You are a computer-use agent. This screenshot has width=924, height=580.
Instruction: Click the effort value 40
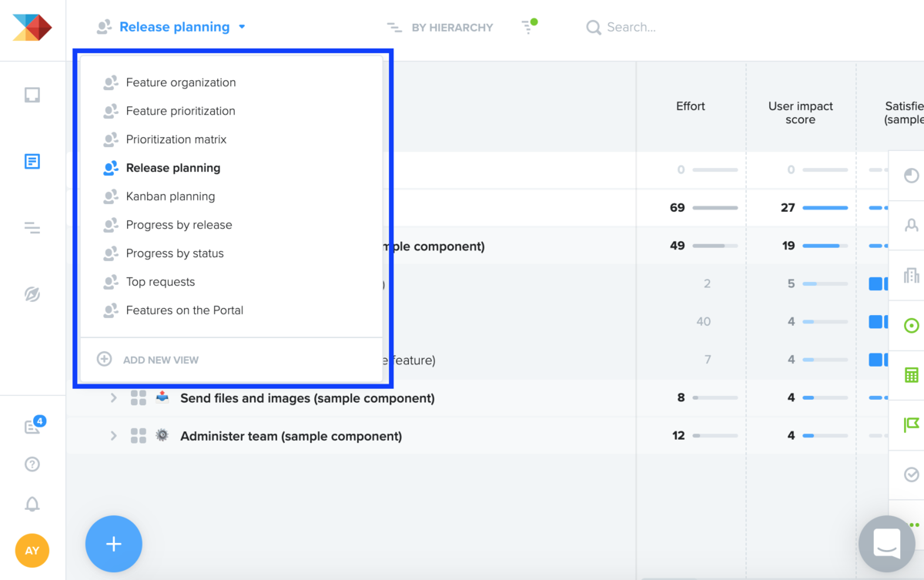coord(703,321)
